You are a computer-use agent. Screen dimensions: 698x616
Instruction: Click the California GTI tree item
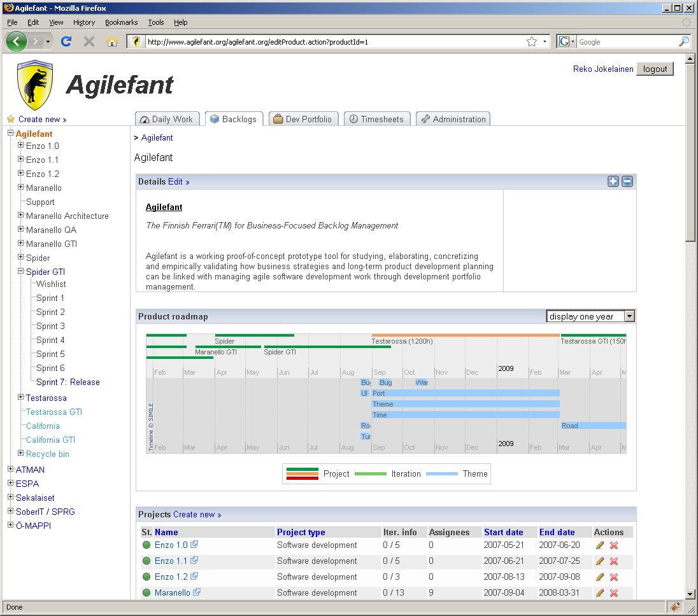[x=50, y=440]
